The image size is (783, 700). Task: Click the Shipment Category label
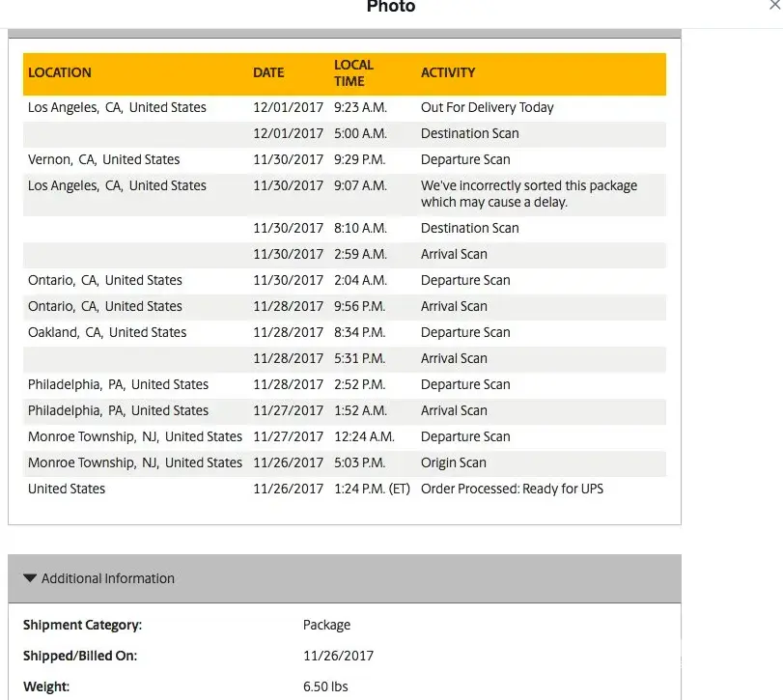(82, 625)
